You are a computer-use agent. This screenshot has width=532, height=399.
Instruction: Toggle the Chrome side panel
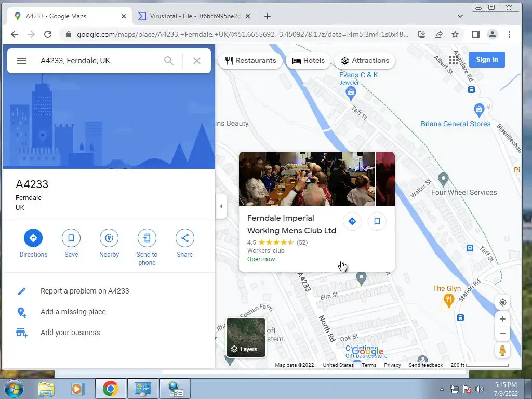click(476, 34)
